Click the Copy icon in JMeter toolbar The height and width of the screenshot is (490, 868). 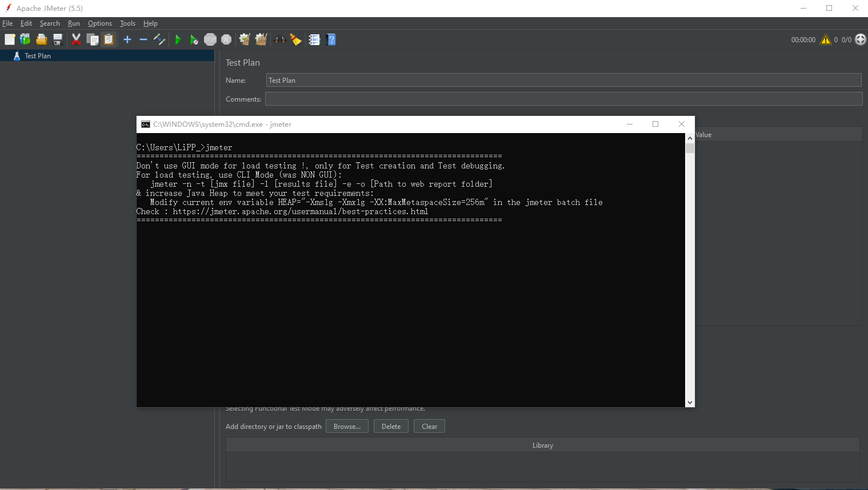click(x=93, y=39)
